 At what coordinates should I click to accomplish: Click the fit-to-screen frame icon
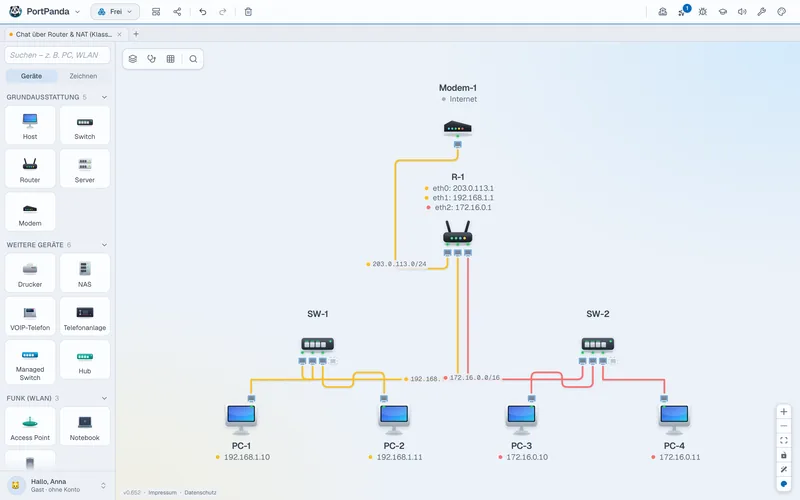(x=784, y=440)
